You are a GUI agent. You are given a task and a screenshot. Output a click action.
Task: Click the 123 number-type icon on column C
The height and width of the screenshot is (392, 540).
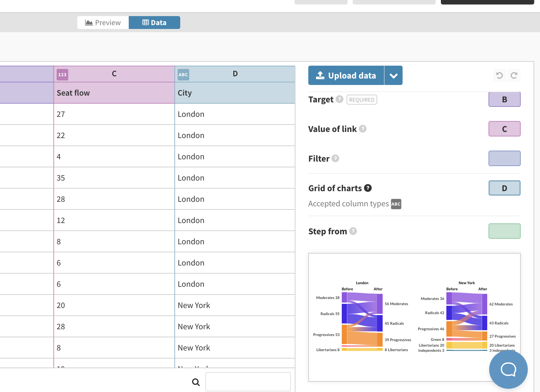tap(62, 74)
